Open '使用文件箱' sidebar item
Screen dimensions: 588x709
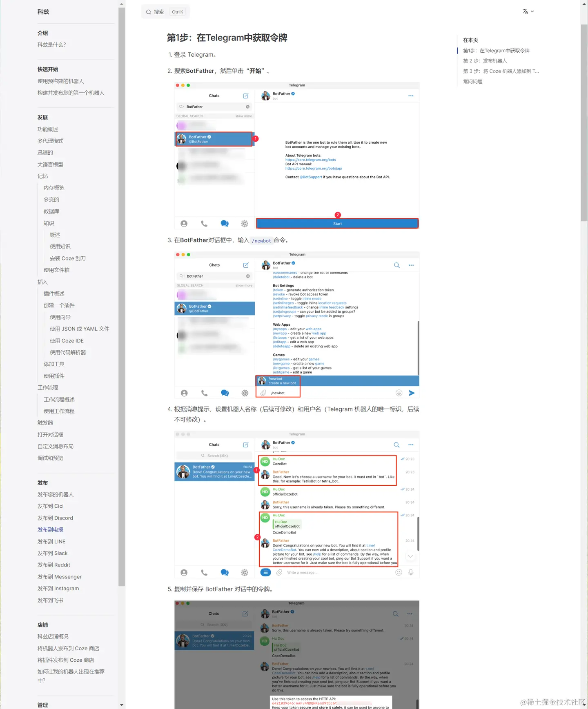pyautogui.click(x=57, y=270)
